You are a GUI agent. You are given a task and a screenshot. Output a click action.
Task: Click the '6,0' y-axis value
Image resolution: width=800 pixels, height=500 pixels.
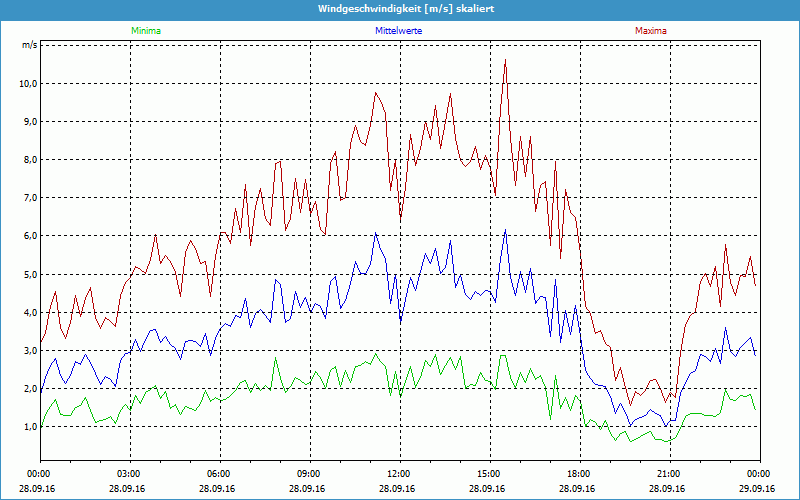pyautogui.click(x=30, y=236)
